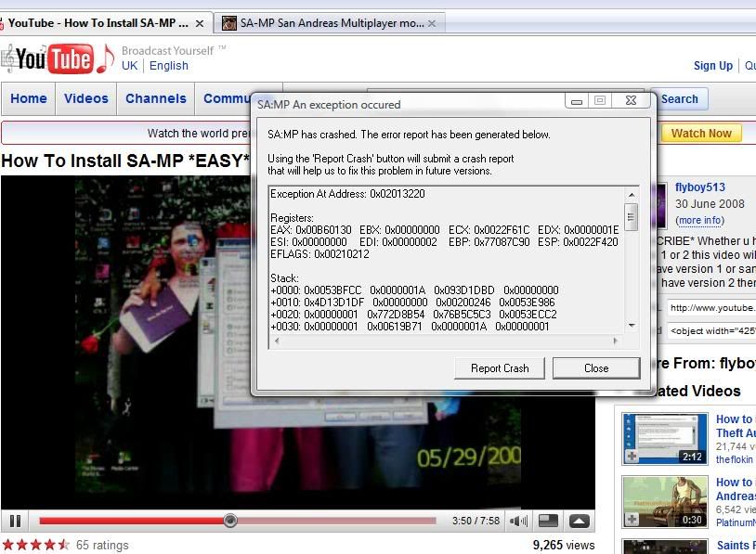Add the 0:30 related video to queue
756x554 pixels.
632,519
